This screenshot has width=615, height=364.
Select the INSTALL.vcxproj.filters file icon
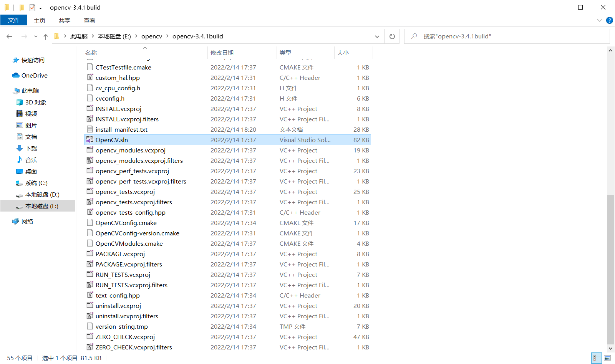90,119
